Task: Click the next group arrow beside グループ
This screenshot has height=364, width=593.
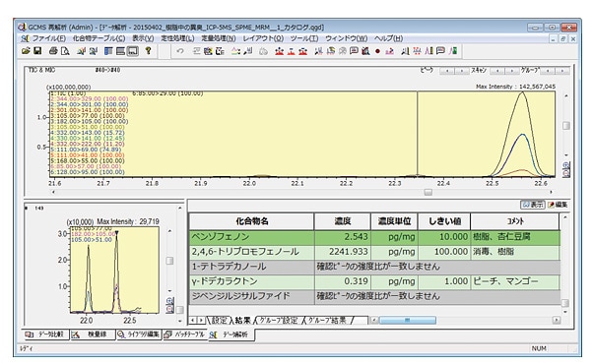Action: pyautogui.click(x=562, y=71)
